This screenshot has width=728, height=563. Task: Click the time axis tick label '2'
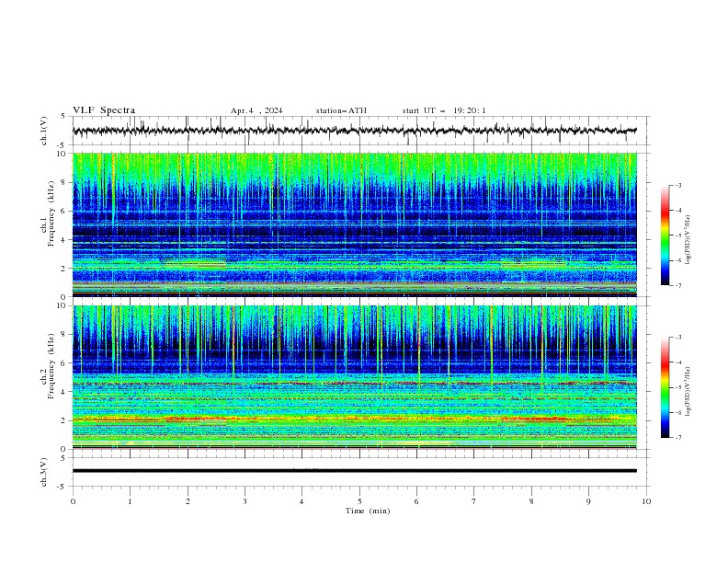(x=188, y=501)
